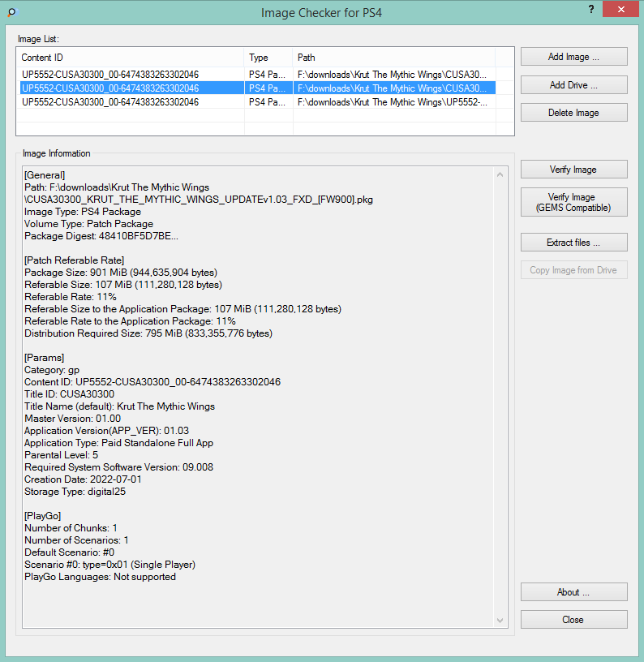
Task: Click the pkg filename line in Path
Action: 199,200
